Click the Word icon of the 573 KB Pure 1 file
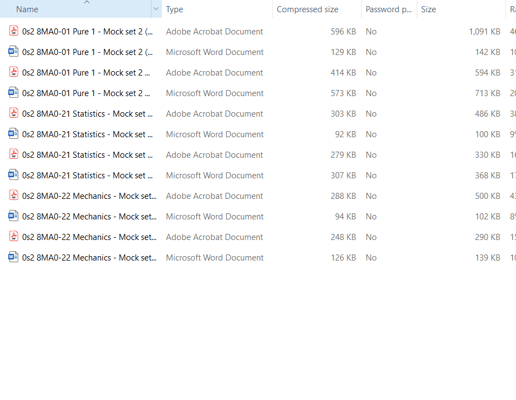The height and width of the screenshot is (400, 516). 13,93
